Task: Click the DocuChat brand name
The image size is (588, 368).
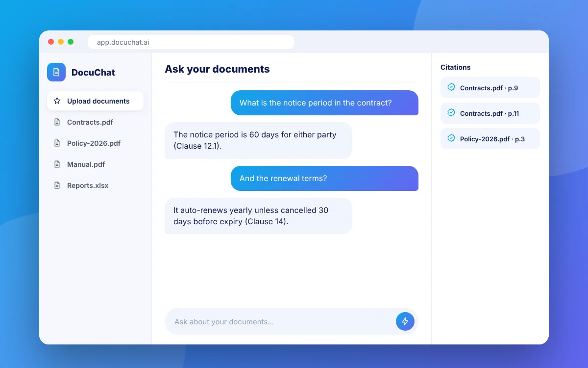Action: tap(93, 73)
